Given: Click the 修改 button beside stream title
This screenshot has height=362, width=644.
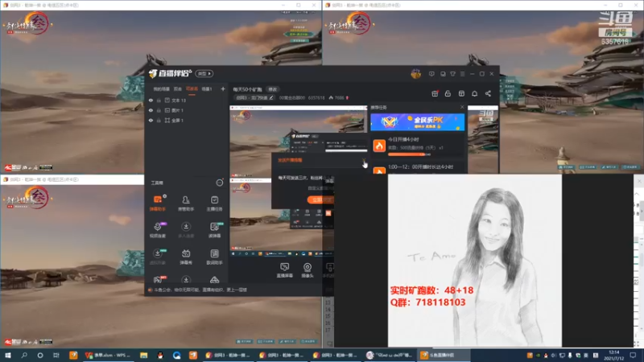Looking at the screenshot, I should pos(273,89).
